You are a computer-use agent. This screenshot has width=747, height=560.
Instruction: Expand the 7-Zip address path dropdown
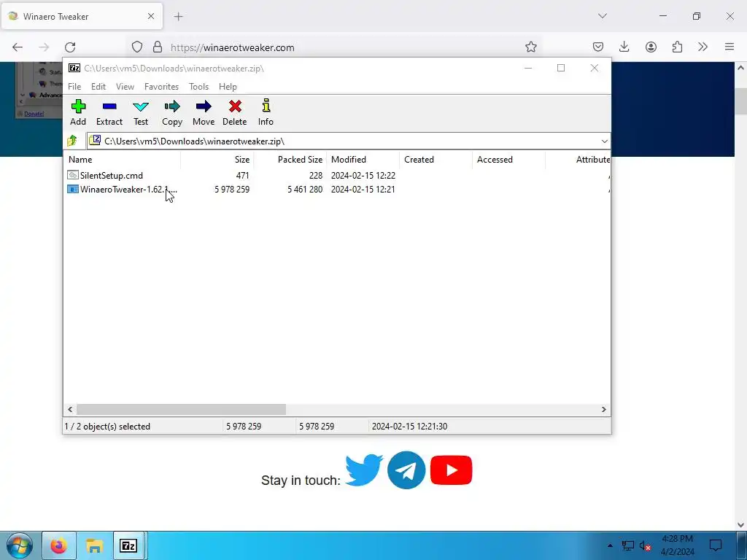click(604, 141)
